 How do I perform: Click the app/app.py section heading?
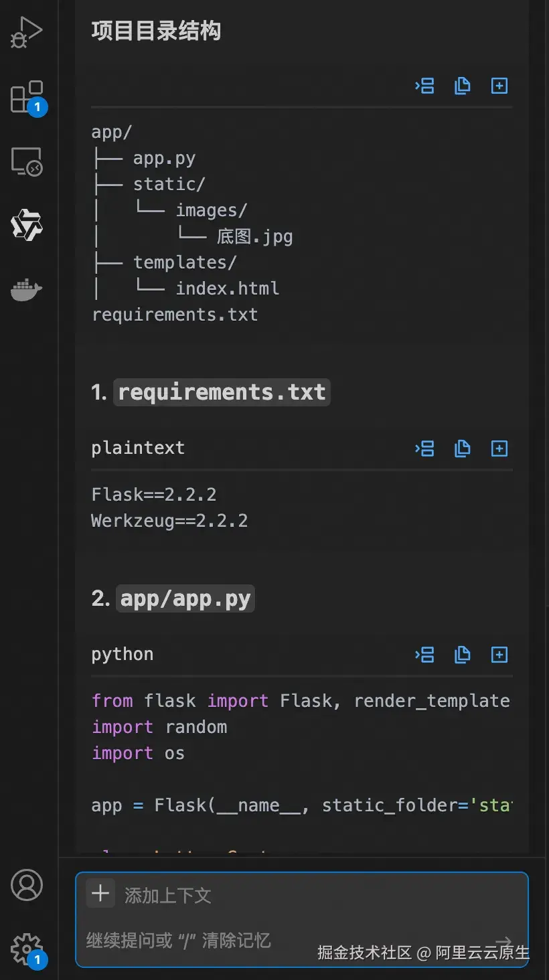(185, 598)
